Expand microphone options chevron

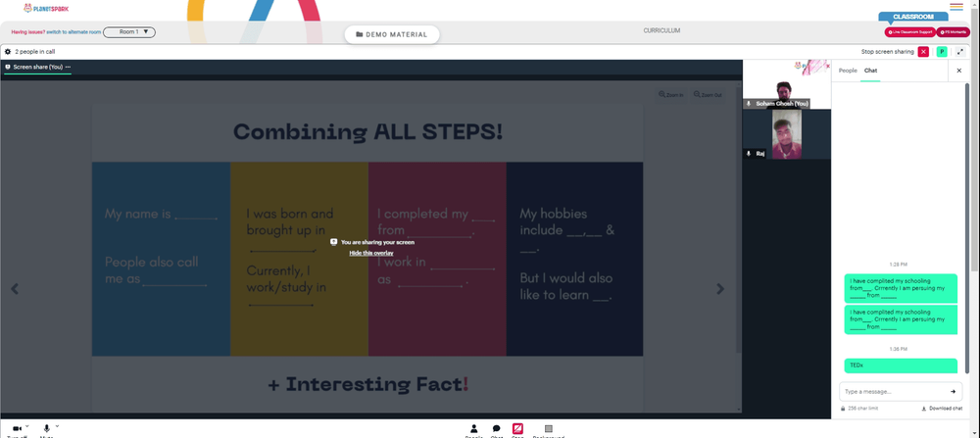tap(58, 426)
